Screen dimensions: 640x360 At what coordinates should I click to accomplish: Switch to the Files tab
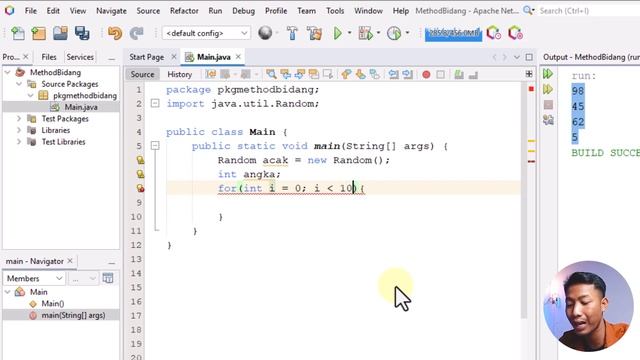click(x=49, y=57)
